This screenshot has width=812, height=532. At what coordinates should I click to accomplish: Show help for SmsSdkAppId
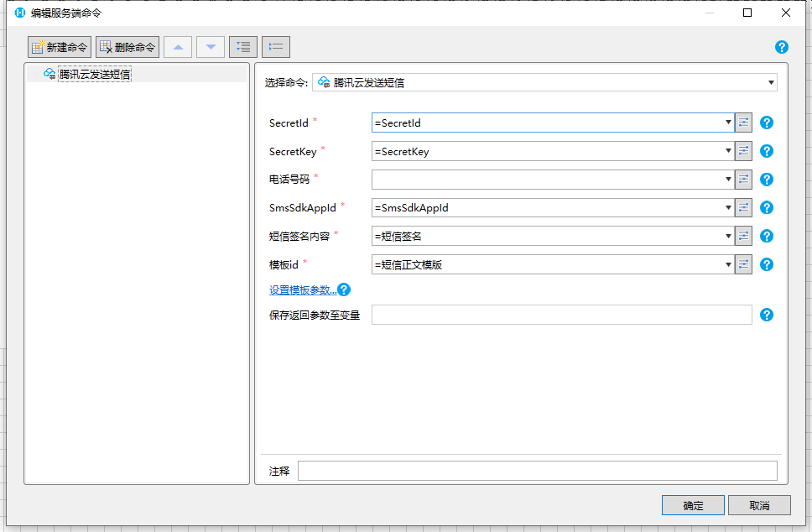(x=767, y=208)
